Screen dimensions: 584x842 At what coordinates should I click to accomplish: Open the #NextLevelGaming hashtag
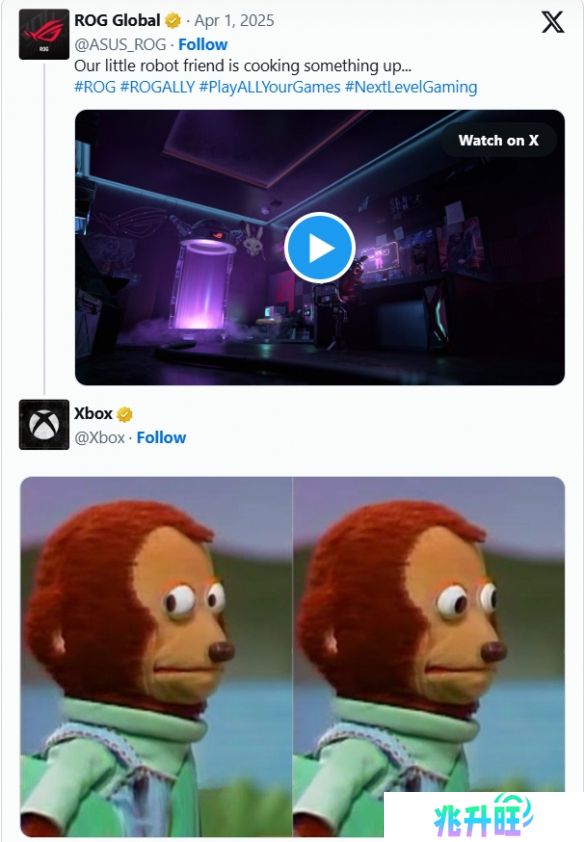point(411,87)
